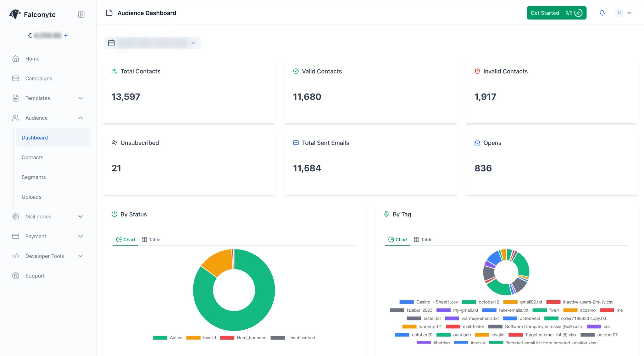Click the Templates document icon
The image size is (644, 356).
(x=16, y=98)
